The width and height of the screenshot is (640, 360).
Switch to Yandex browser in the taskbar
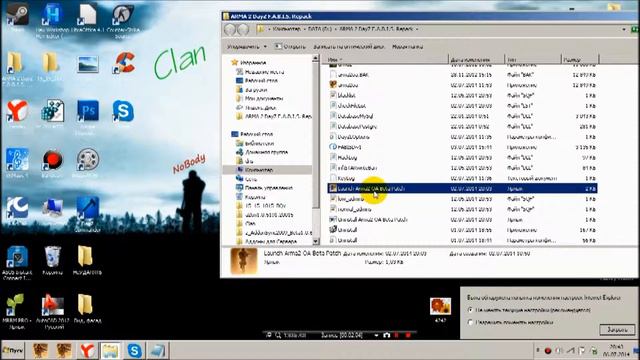pyautogui.click(x=87, y=350)
